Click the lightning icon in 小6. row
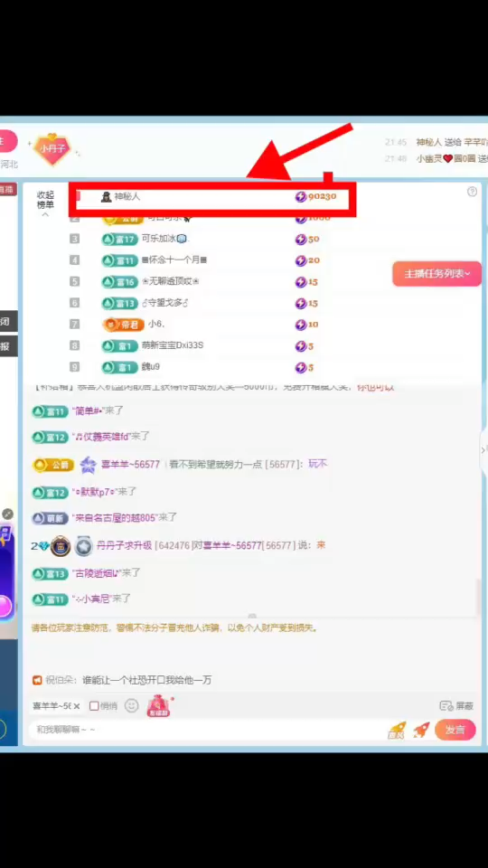The width and height of the screenshot is (488, 868). tap(300, 325)
